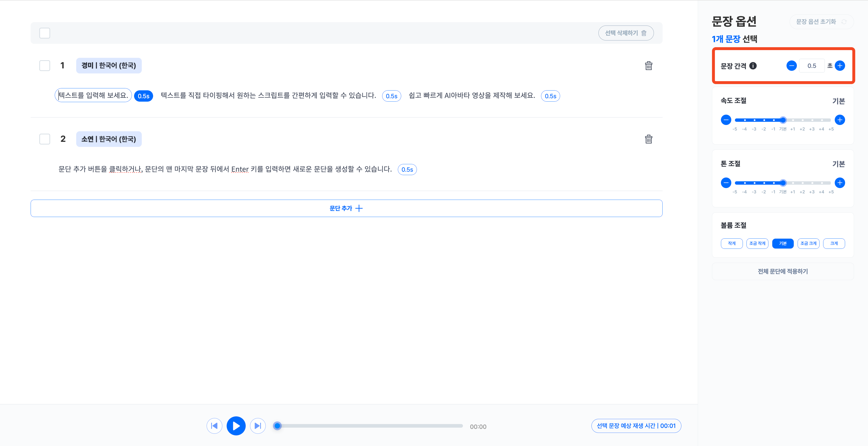Image resolution: width=868 pixels, height=446 pixels.
Task: Delete paragraph 2 with its trash icon
Action: (x=648, y=139)
